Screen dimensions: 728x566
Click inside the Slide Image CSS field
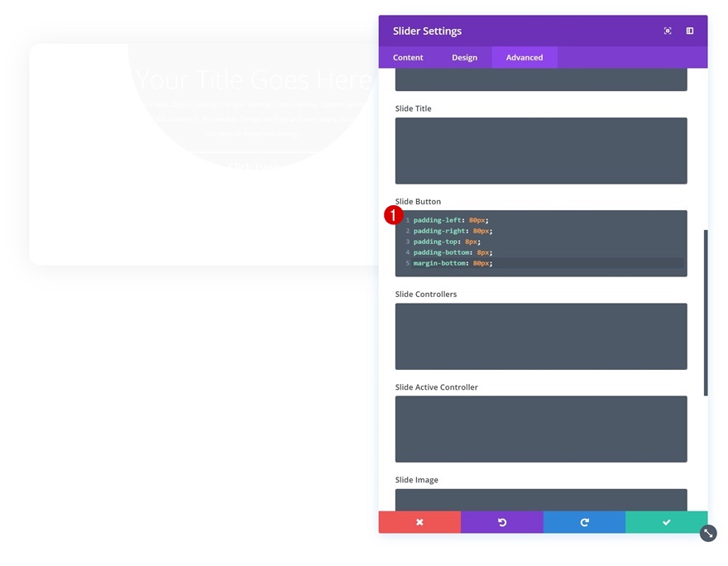pos(541,500)
